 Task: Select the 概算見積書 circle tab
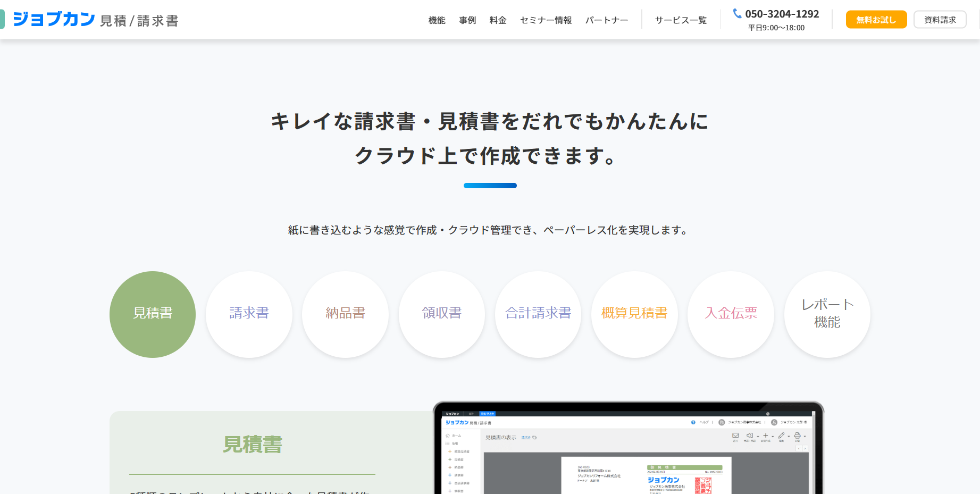coord(634,314)
